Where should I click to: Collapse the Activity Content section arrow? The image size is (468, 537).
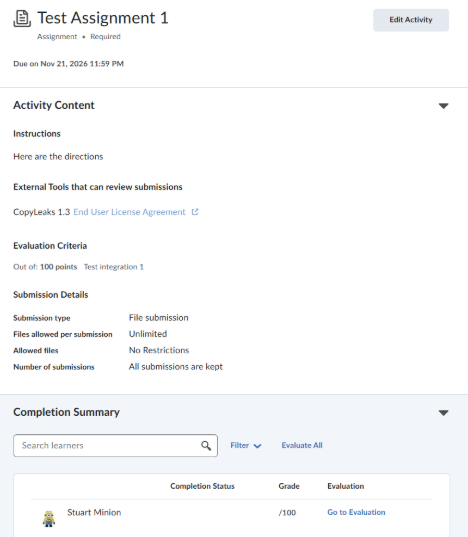click(x=443, y=106)
